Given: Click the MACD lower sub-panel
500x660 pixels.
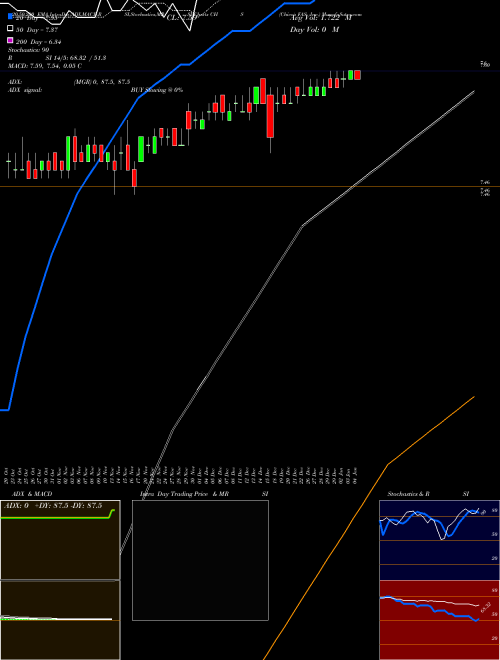Looking at the screenshot, I should 60,620.
